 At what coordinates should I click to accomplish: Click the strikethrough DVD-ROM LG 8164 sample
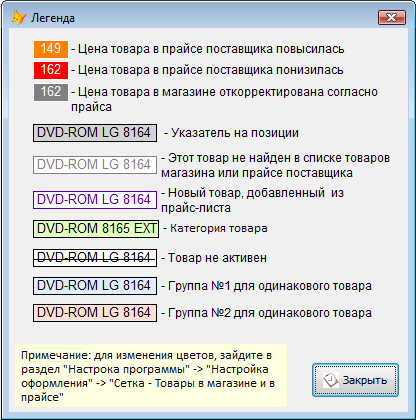(95, 258)
